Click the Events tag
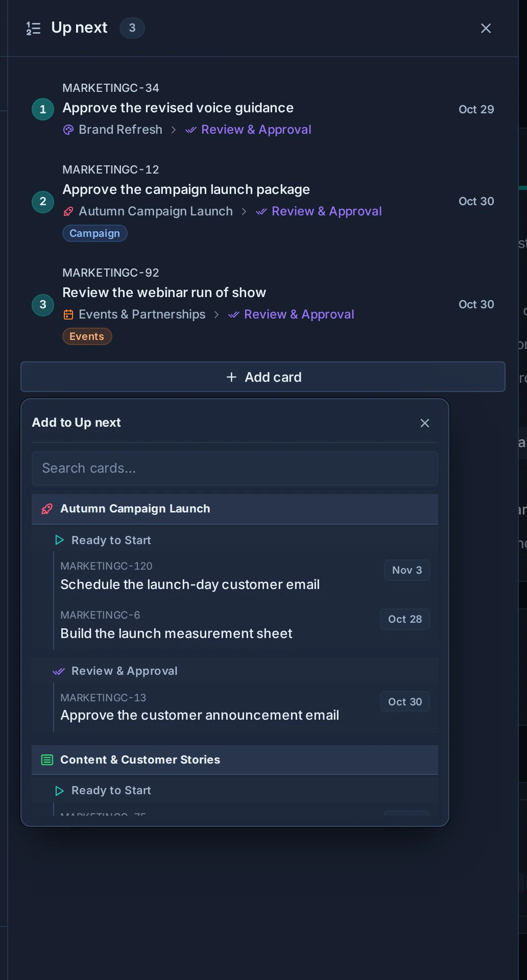 point(87,337)
